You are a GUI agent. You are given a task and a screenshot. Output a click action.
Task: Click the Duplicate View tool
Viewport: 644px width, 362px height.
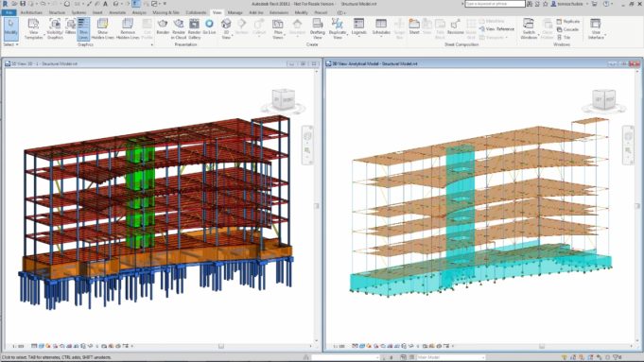[x=338, y=28]
